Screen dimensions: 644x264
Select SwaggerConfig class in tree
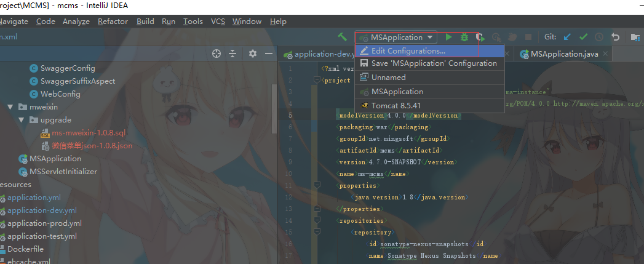(x=68, y=68)
